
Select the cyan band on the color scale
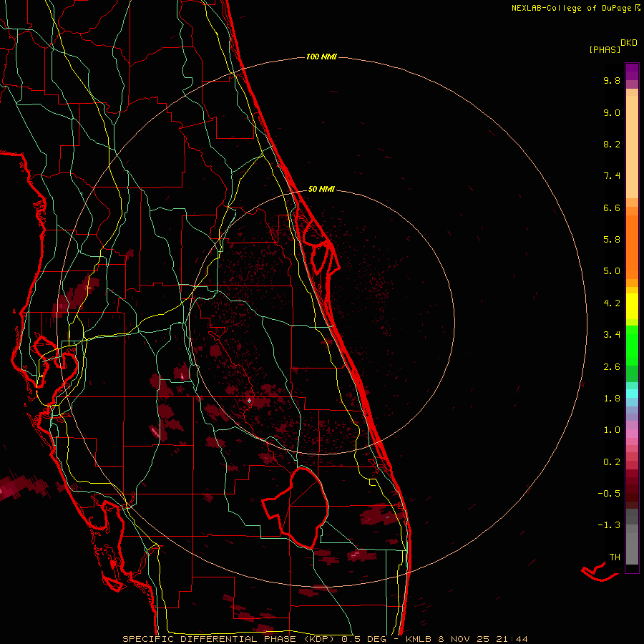tap(632, 393)
